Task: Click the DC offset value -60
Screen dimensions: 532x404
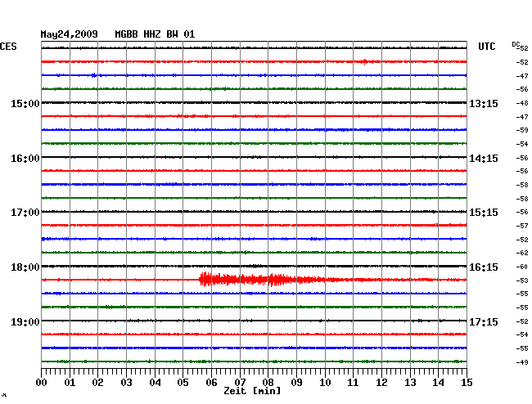Action: point(522,267)
